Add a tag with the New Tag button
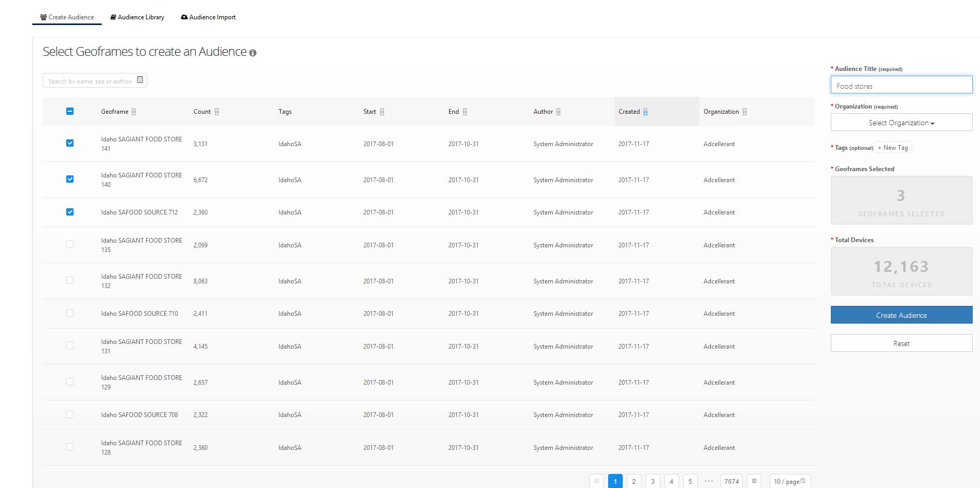This screenshot has width=980, height=488. (893, 148)
